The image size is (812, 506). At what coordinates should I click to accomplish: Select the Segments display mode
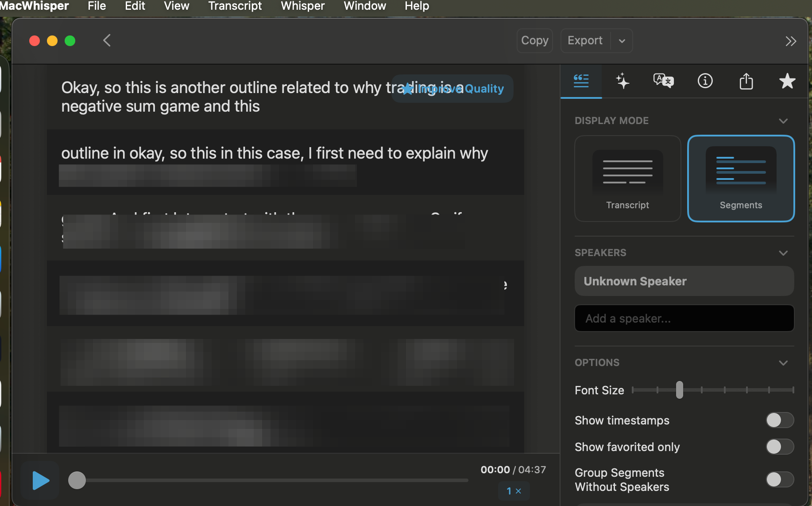pyautogui.click(x=741, y=179)
